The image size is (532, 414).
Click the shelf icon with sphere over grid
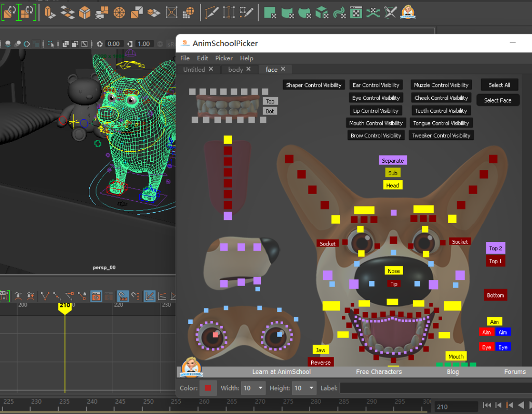(188, 12)
